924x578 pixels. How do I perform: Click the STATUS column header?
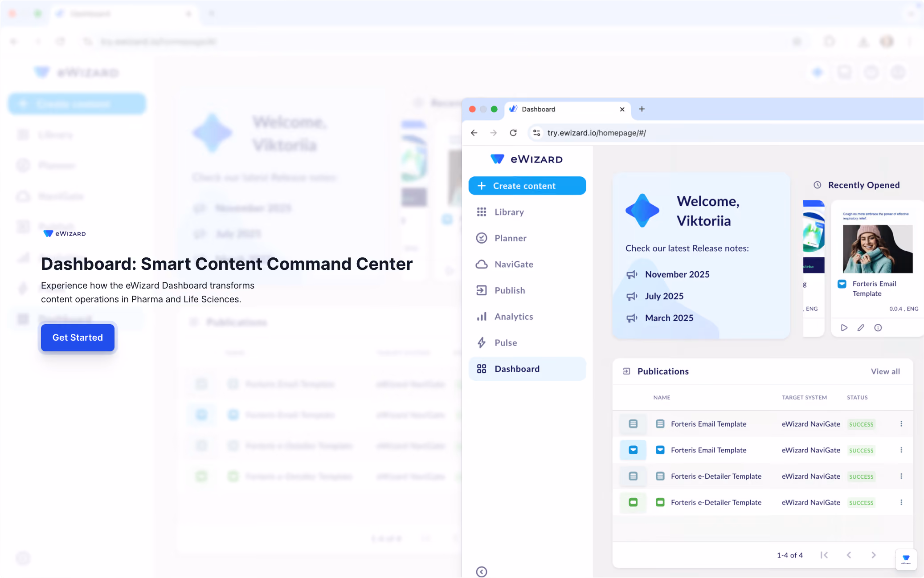[x=857, y=397]
